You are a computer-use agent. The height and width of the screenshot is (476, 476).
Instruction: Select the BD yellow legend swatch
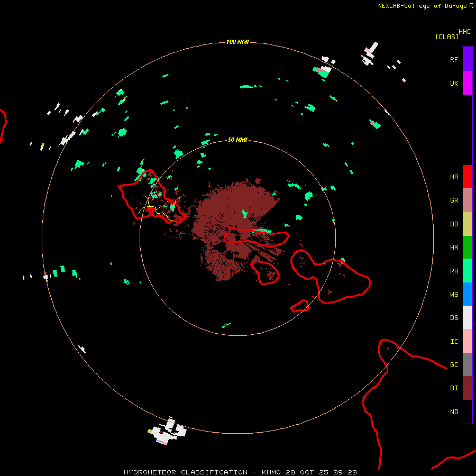(467, 224)
